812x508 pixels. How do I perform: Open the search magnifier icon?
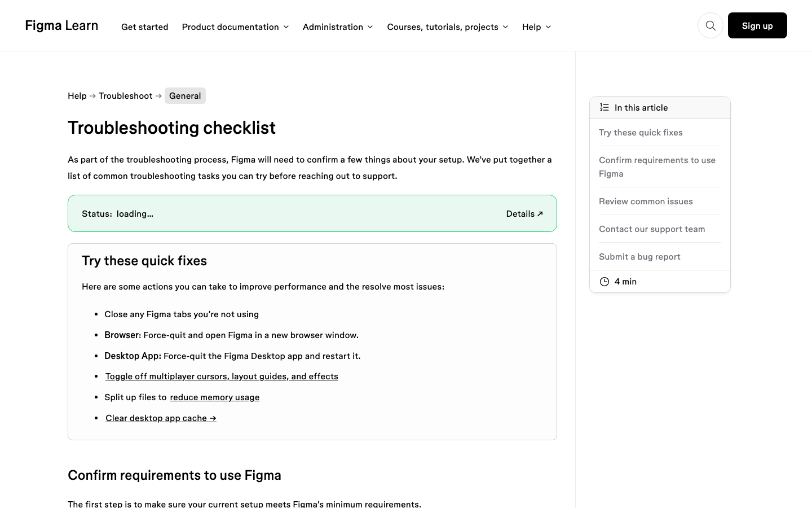click(x=710, y=25)
